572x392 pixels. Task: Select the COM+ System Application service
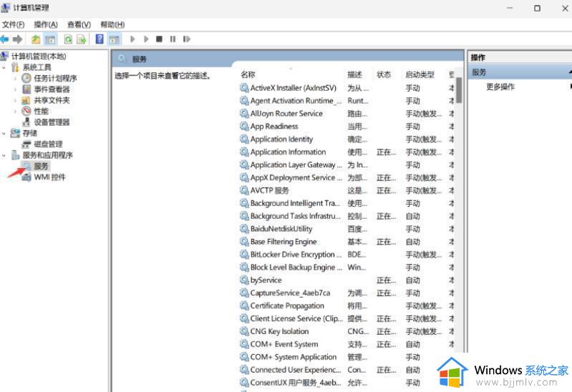(294, 357)
